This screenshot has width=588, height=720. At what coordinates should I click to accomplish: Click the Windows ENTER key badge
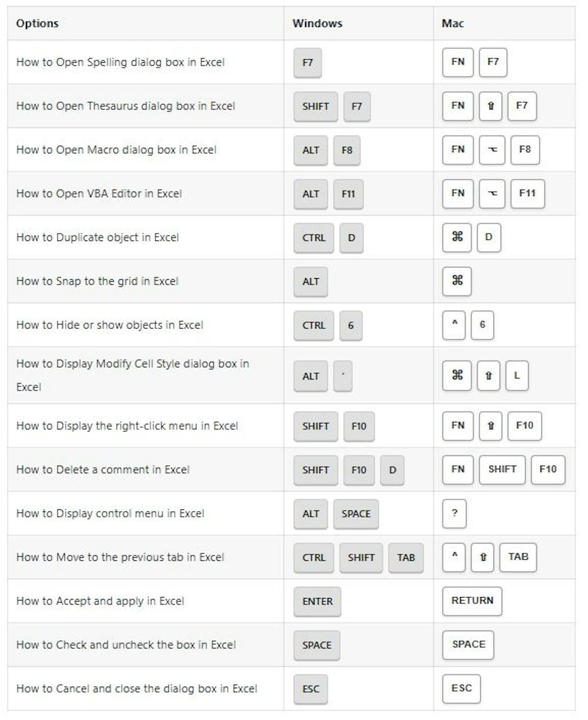[x=317, y=601]
